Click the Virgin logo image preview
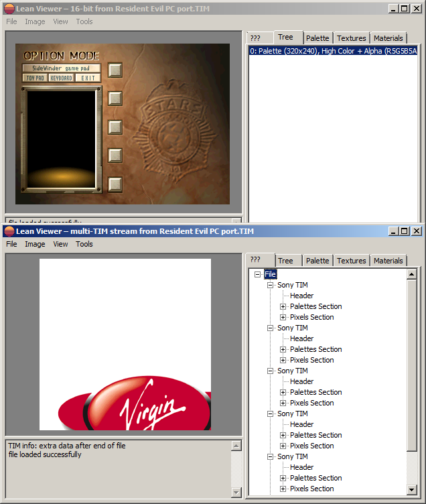 (125, 344)
